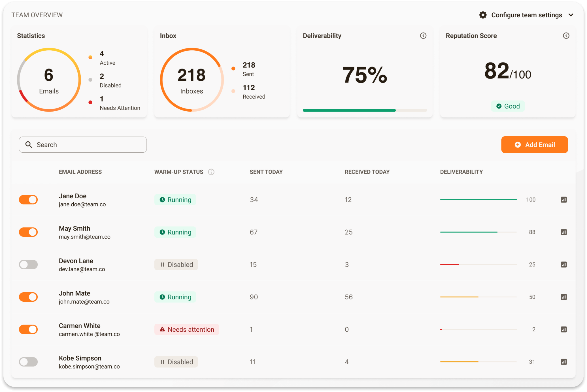Switch off John Mate's toggle
Image resolution: width=587 pixels, height=392 pixels.
point(28,297)
